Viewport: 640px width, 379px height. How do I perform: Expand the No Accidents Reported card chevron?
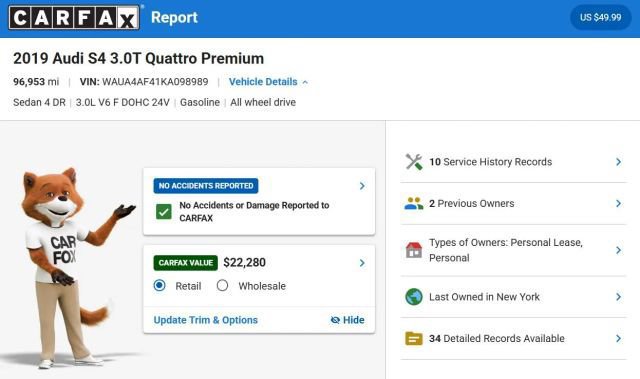(x=362, y=186)
